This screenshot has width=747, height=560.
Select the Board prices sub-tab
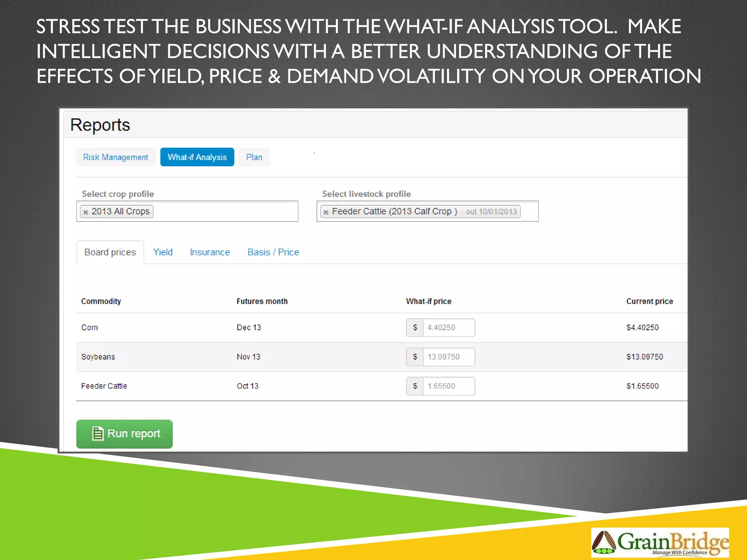[x=110, y=252]
